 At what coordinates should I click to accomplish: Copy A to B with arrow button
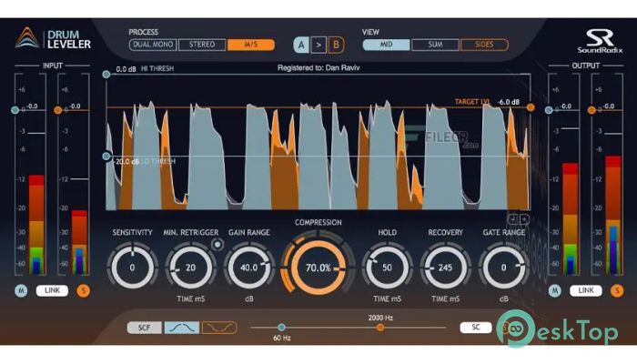click(318, 45)
